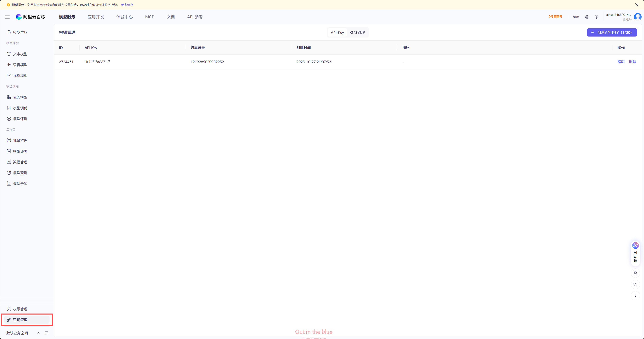
Task: Click 删除 link for key 2724451
Action: (x=632, y=62)
